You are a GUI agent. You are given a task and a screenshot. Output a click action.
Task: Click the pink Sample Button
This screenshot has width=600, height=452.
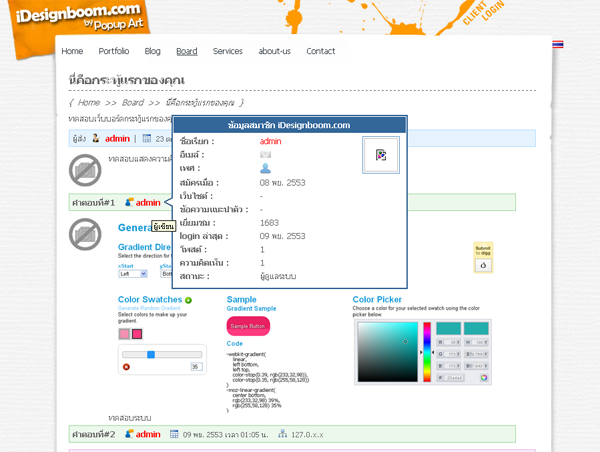(248, 326)
